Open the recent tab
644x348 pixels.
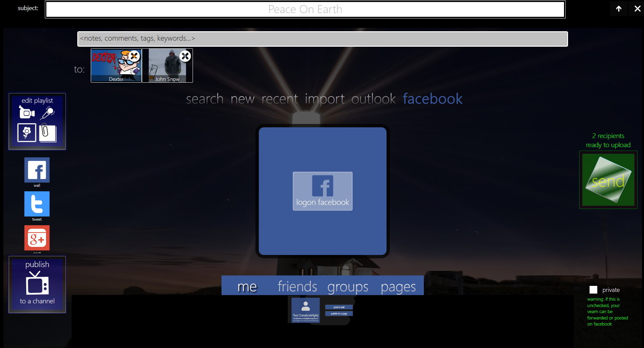(x=280, y=99)
